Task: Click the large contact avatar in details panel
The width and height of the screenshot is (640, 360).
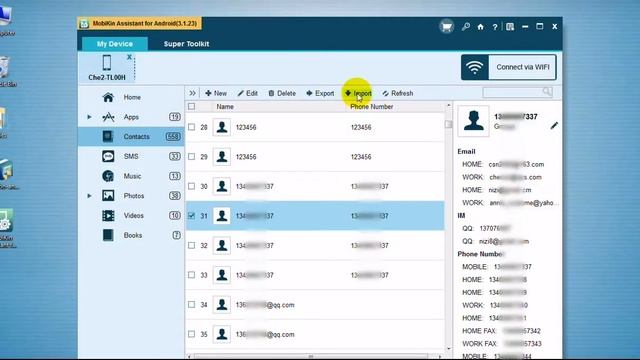Action: pyautogui.click(x=473, y=121)
